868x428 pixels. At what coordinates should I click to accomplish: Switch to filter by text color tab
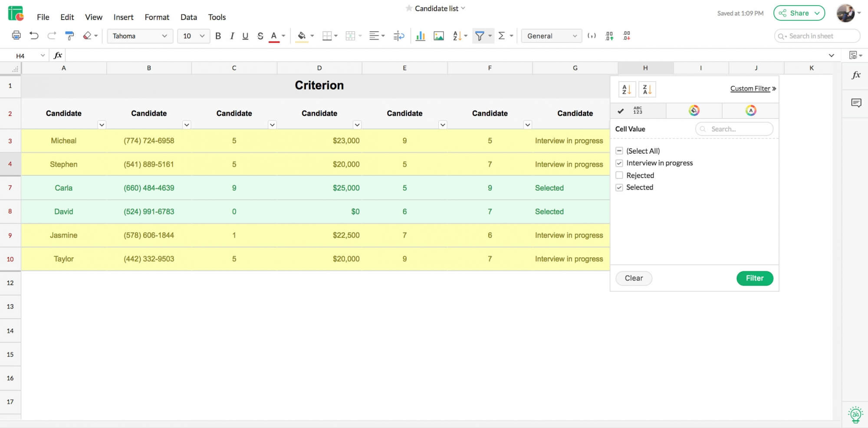tap(751, 111)
